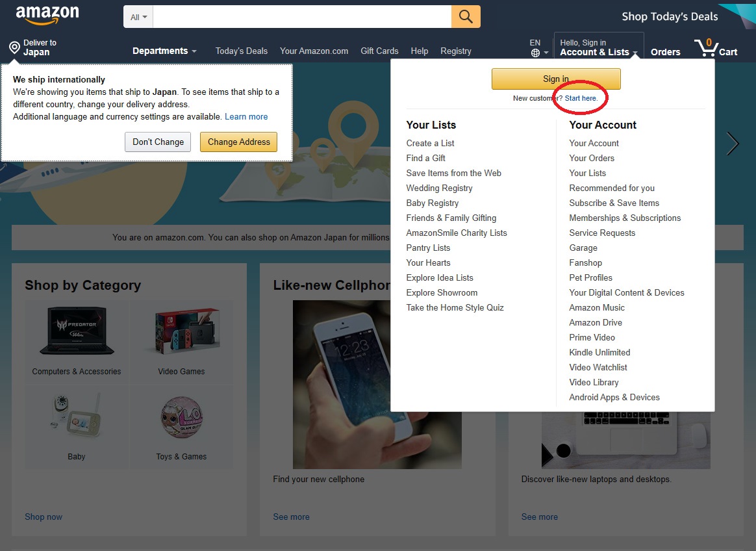This screenshot has height=551, width=756.
Task: Open Baby category thumbnail
Action: [x=76, y=416]
